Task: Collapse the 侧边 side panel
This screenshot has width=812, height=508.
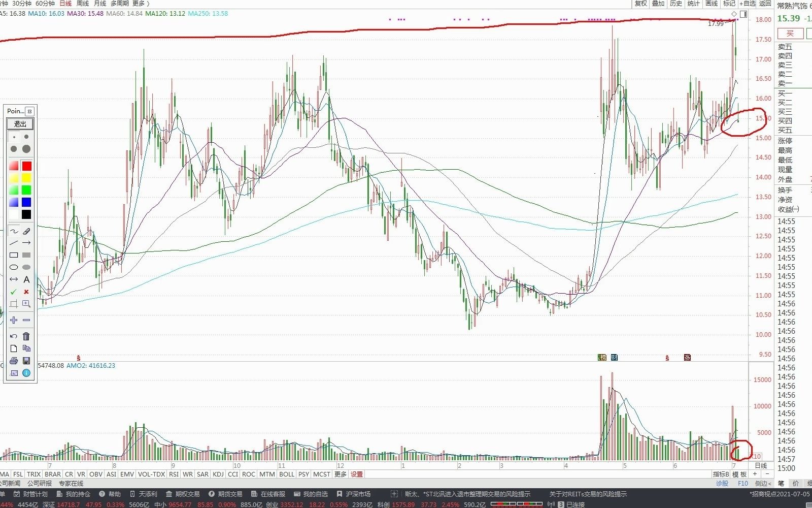Action: (x=763, y=484)
